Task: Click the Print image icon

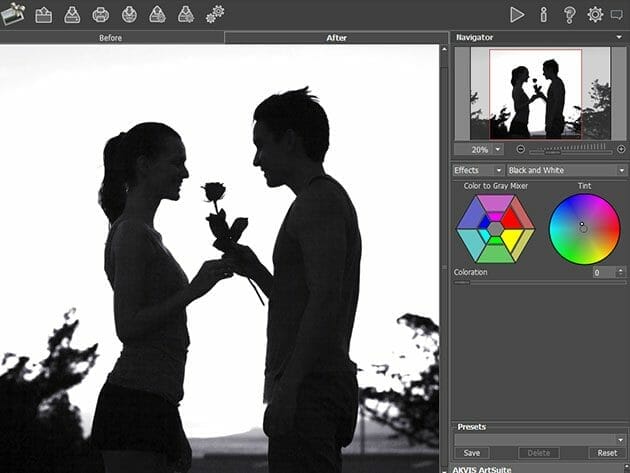Action: point(101,14)
